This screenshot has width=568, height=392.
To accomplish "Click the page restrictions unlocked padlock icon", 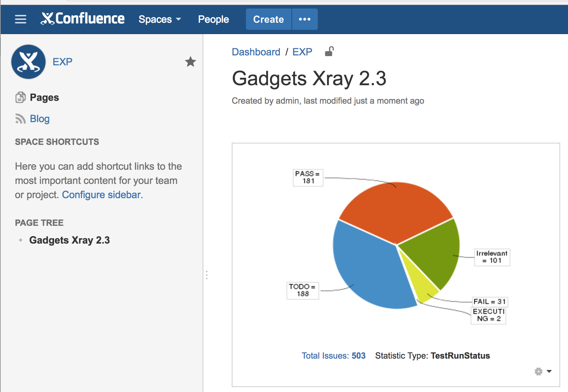I will (x=329, y=51).
